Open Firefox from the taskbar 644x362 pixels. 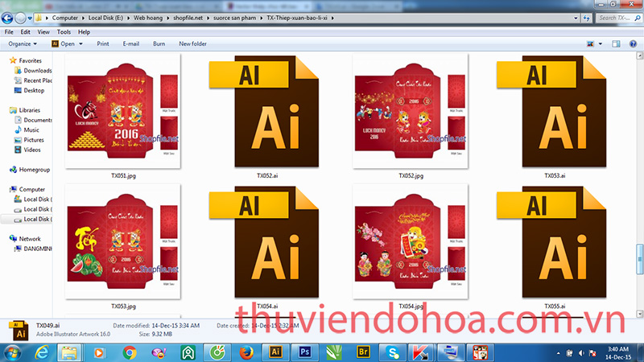(246, 352)
